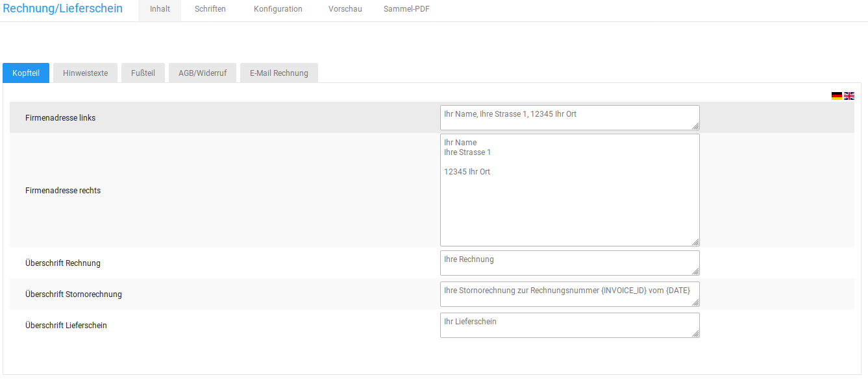Click into the Firmenadresse rechts textarea
Image resolution: width=868 pixels, height=382 pixels.
(x=569, y=190)
